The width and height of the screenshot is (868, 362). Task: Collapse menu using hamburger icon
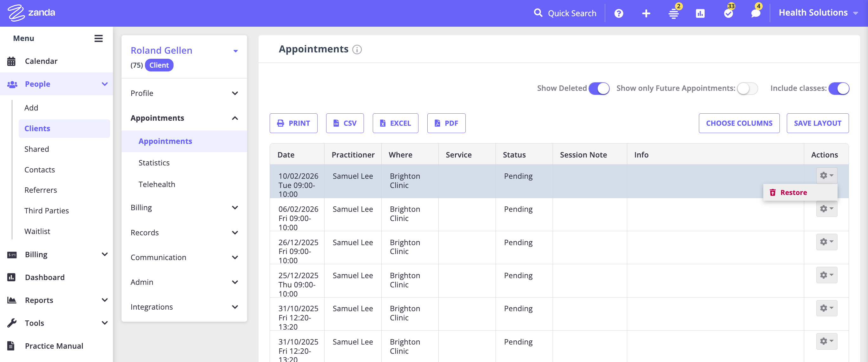[x=98, y=38]
